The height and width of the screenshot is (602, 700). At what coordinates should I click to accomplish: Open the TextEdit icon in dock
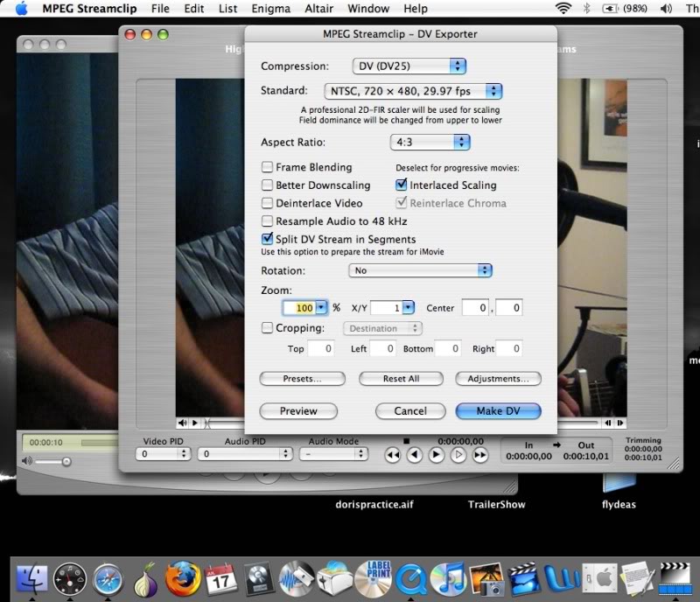638,579
